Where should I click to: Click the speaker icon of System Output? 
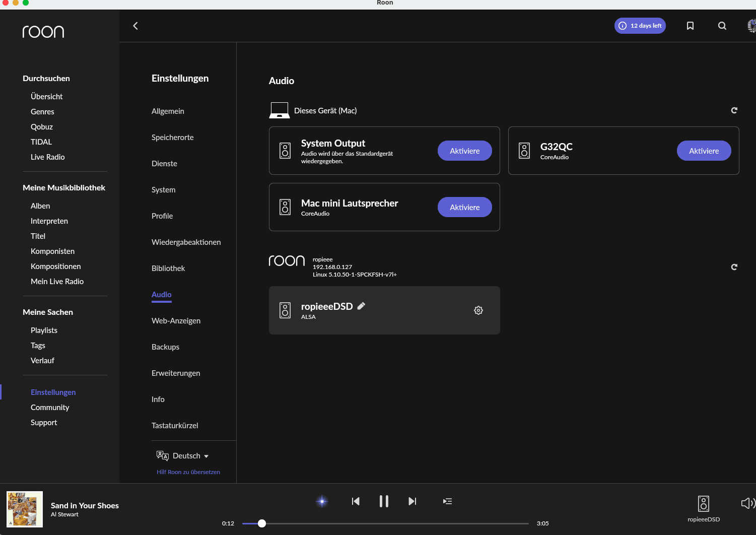pyautogui.click(x=285, y=151)
